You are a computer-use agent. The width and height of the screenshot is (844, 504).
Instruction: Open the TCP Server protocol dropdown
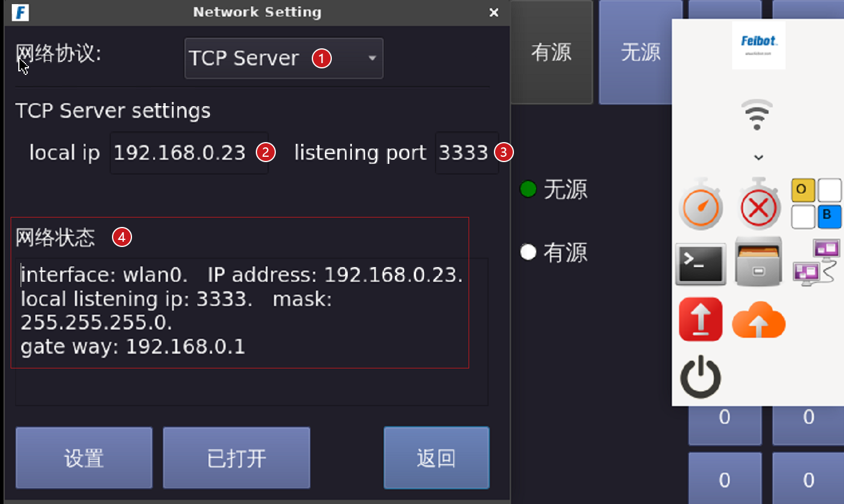tap(284, 58)
